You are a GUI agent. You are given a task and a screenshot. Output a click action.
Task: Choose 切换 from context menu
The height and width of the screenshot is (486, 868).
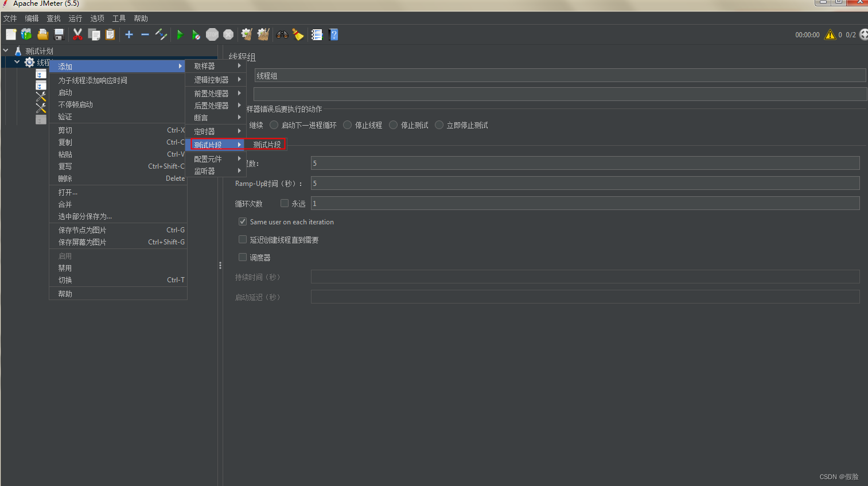118,280
